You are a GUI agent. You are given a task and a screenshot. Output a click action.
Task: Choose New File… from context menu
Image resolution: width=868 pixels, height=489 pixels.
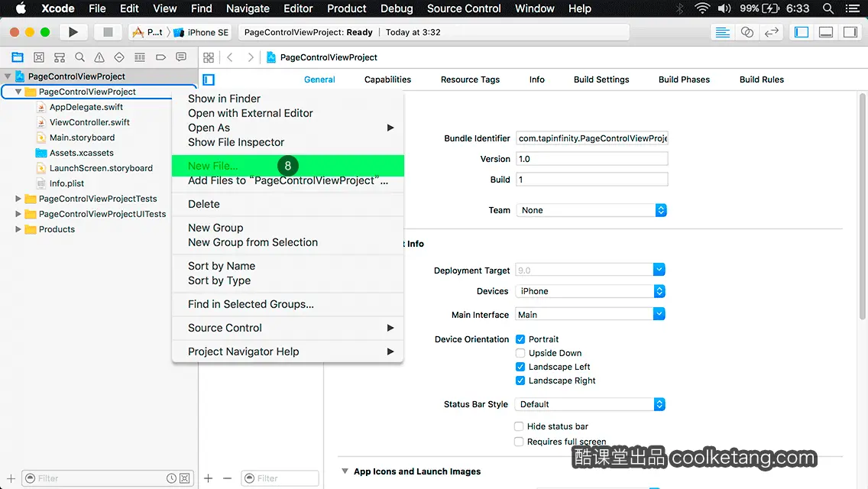[288, 166]
